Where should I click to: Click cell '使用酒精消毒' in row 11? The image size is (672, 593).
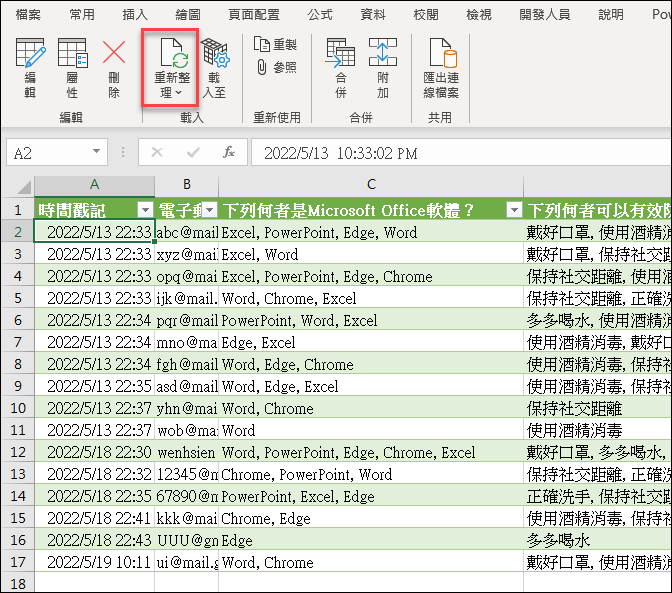pos(597,430)
